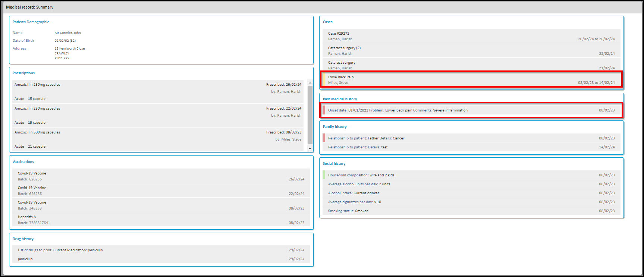This screenshot has width=644, height=277.
Task: Select Amoxicillin prescription dated 26/02/24
Action: (x=37, y=85)
